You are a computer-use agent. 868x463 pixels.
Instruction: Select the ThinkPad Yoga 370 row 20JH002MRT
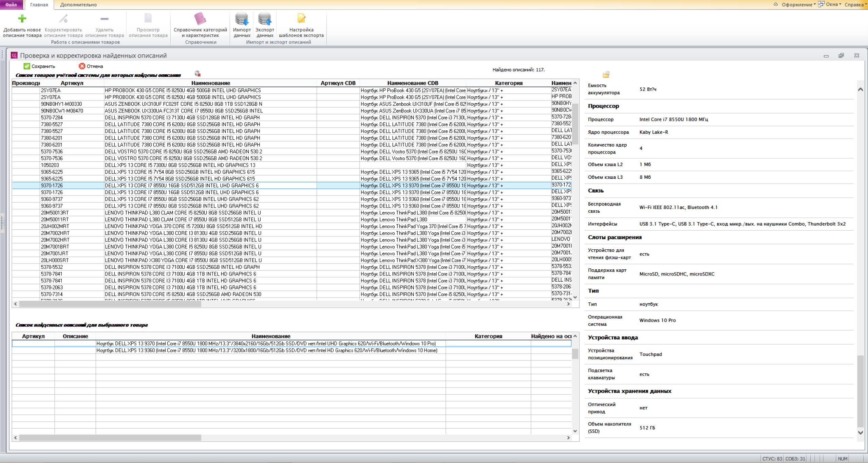[x=292, y=226]
